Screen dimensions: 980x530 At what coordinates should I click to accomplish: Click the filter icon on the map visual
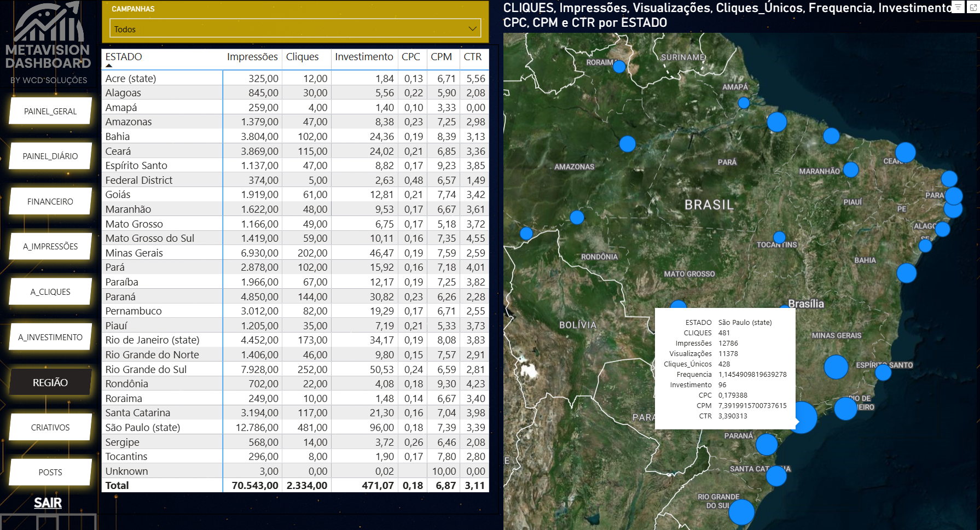(x=958, y=7)
